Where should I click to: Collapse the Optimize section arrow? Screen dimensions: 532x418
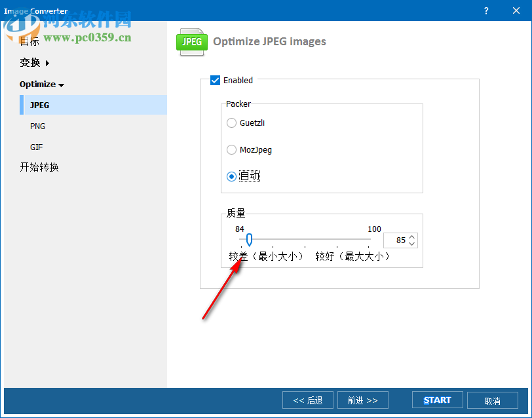pos(62,84)
